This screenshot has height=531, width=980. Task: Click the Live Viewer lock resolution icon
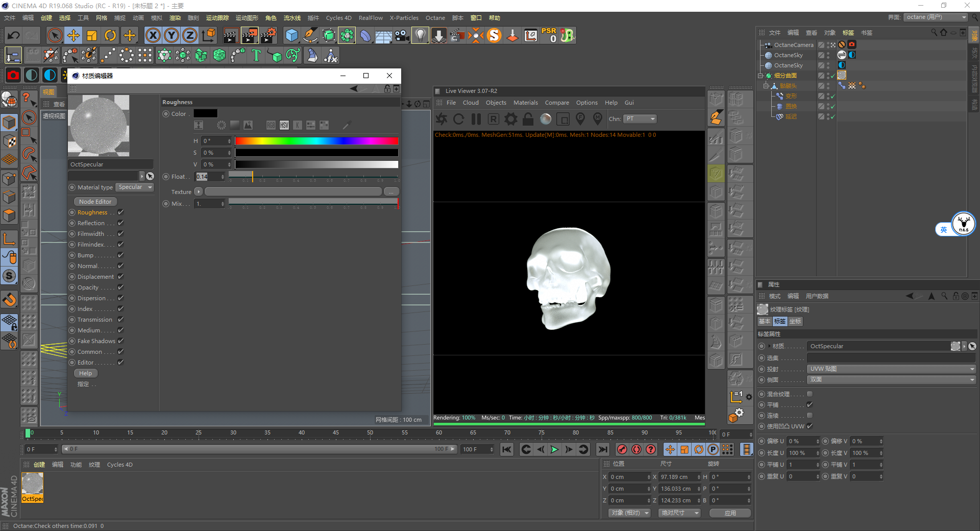[x=528, y=119]
